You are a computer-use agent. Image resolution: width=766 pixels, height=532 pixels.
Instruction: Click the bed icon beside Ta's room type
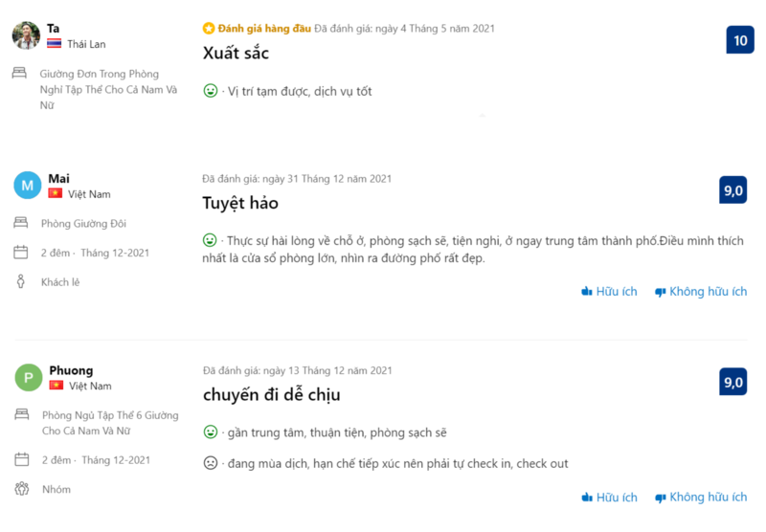(20, 73)
